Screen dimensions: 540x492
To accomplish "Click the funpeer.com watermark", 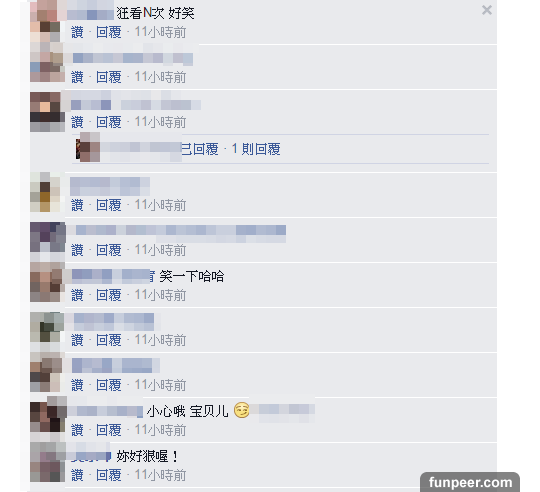I will coord(470,482).
